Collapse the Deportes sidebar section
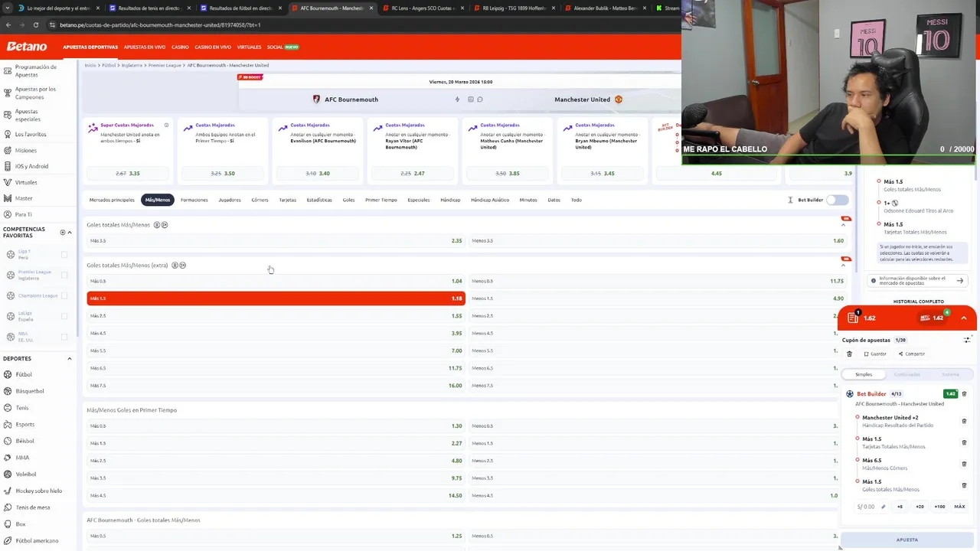 click(69, 358)
